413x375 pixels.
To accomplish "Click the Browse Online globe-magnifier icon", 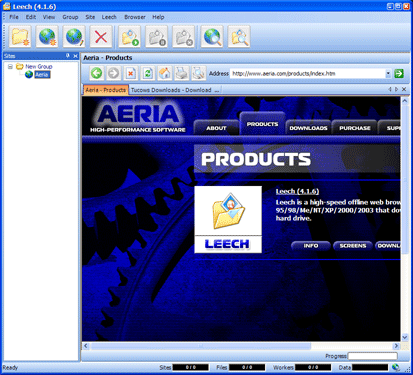I will click(x=212, y=37).
